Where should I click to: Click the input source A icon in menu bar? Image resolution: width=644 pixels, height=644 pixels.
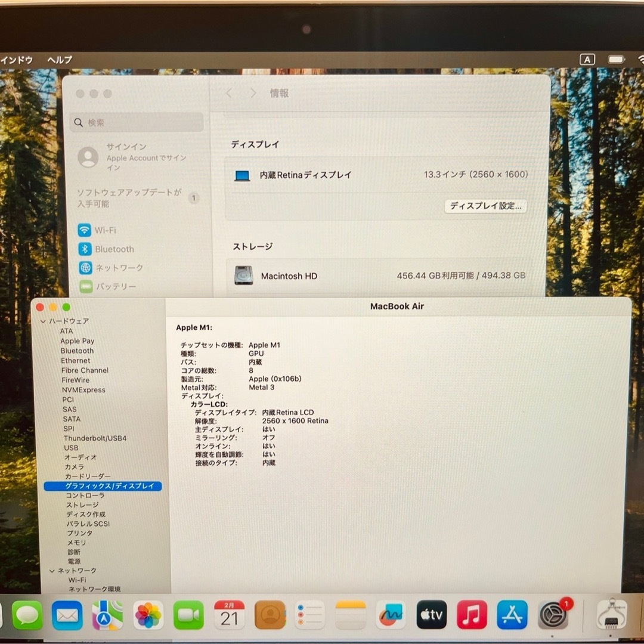[x=587, y=60]
